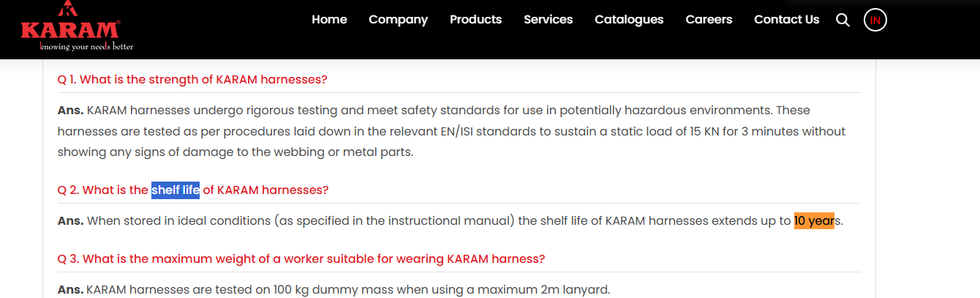980x298 pixels.
Task: Select Q 2 shelf life question
Action: [x=193, y=190]
